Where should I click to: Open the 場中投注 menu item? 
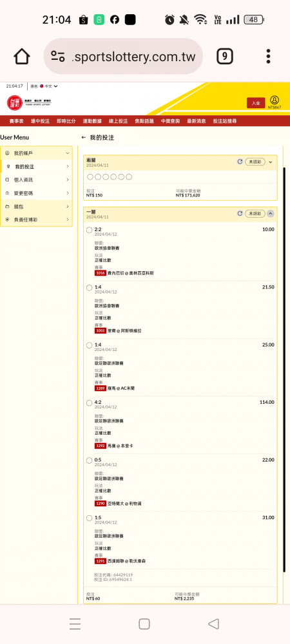(x=40, y=121)
